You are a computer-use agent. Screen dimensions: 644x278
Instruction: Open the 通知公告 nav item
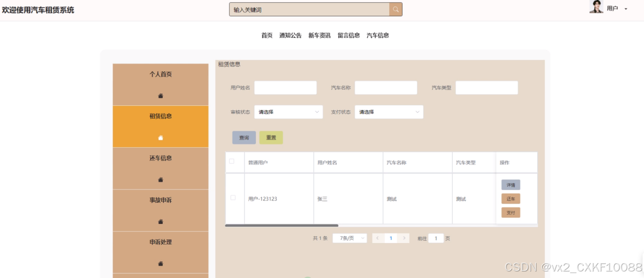tap(291, 35)
